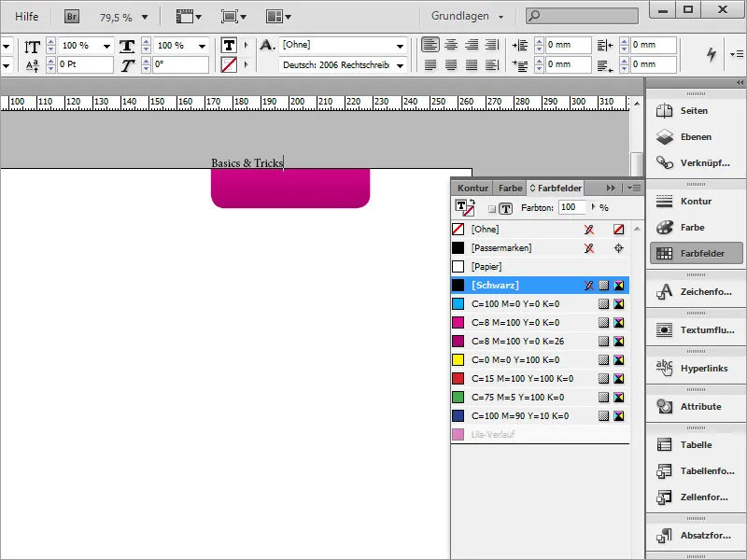Open the Attribute panel
Viewport: 747px width, 560px height.
tap(696, 407)
